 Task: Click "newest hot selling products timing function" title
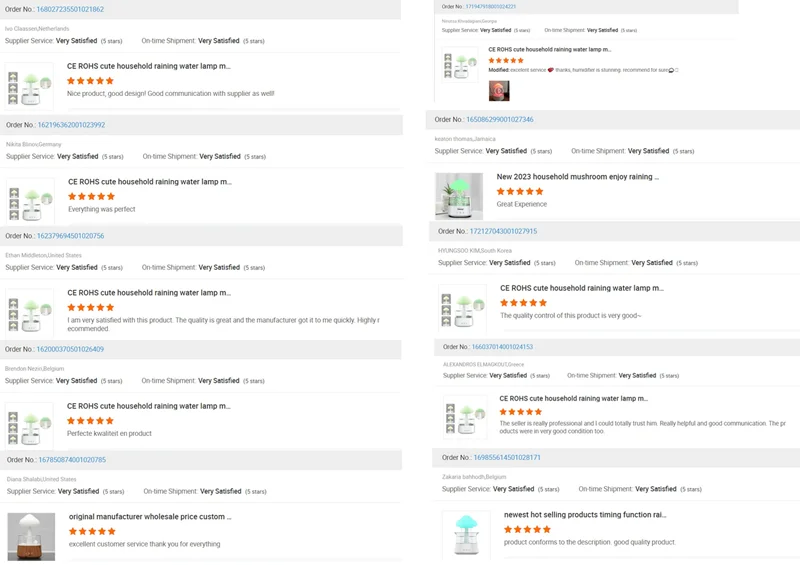[x=584, y=515]
